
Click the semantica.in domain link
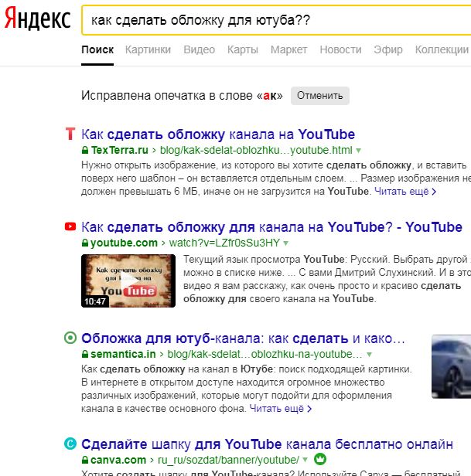(123, 354)
